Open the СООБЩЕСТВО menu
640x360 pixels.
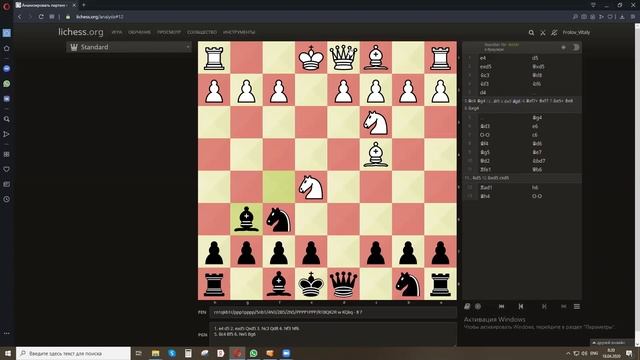click(x=202, y=32)
